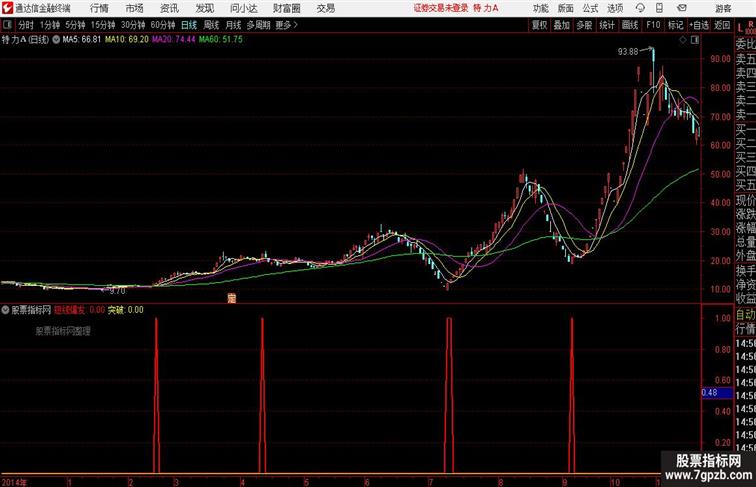Open 多周期 multi-period view
This screenshot has height=487, width=756.
[x=258, y=25]
